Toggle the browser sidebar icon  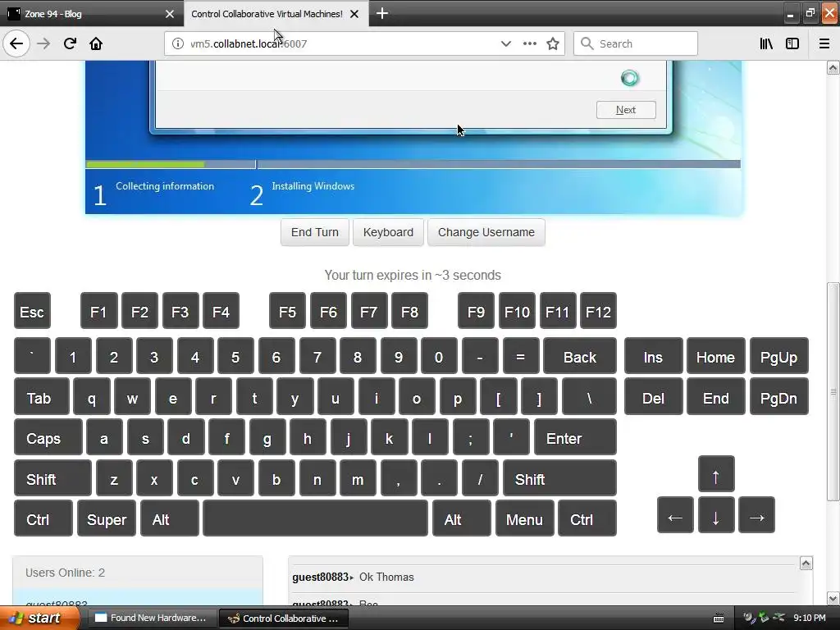click(x=792, y=43)
